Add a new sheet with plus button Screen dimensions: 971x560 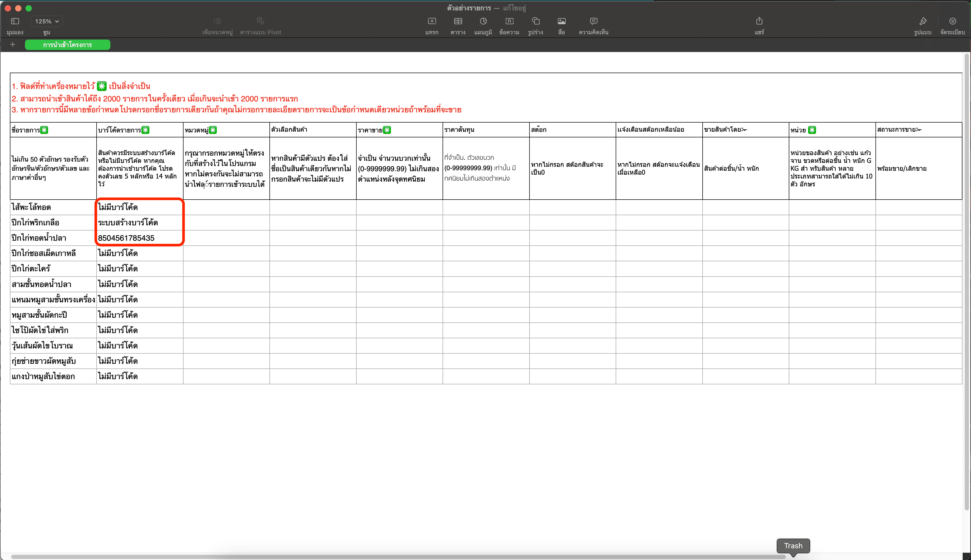(13, 44)
